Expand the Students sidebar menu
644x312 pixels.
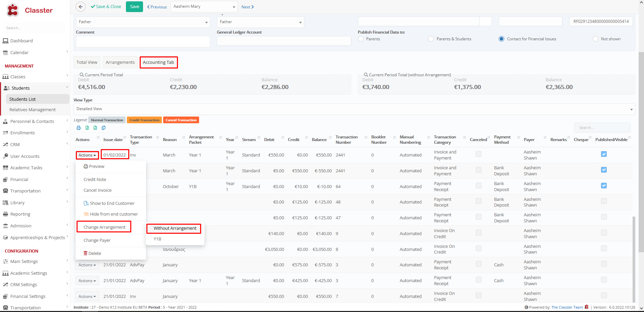coord(35,88)
